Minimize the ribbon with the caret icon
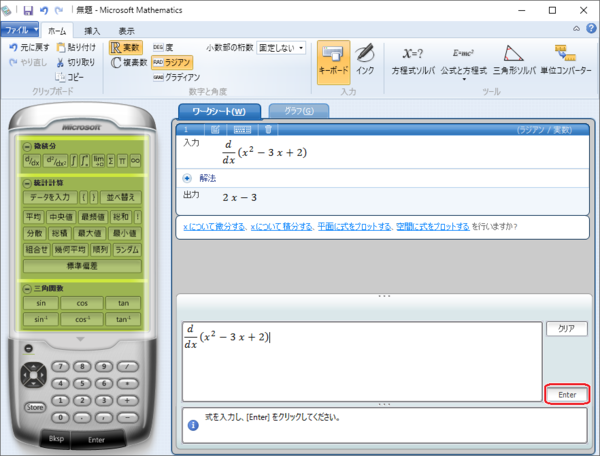The image size is (600, 456). coord(576,29)
